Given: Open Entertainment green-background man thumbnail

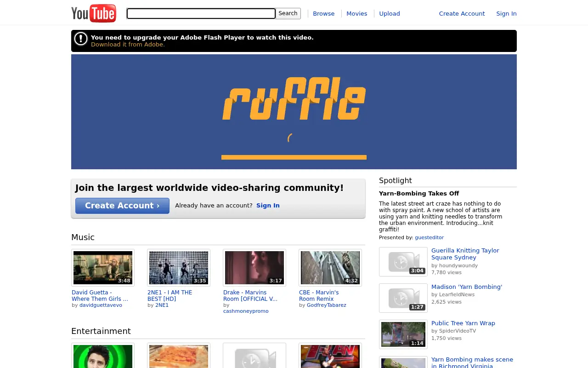Looking at the screenshot, I should (x=103, y=356).
